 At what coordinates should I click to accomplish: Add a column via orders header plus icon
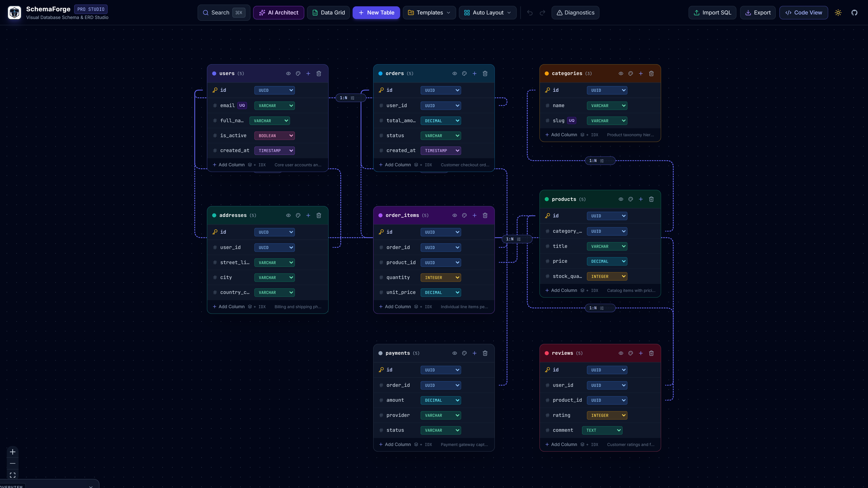click(474, 73)
